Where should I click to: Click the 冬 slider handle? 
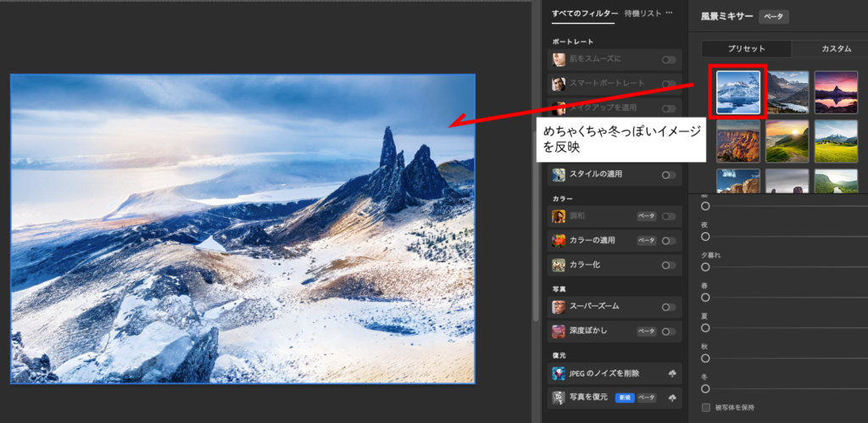click(705, 389)
